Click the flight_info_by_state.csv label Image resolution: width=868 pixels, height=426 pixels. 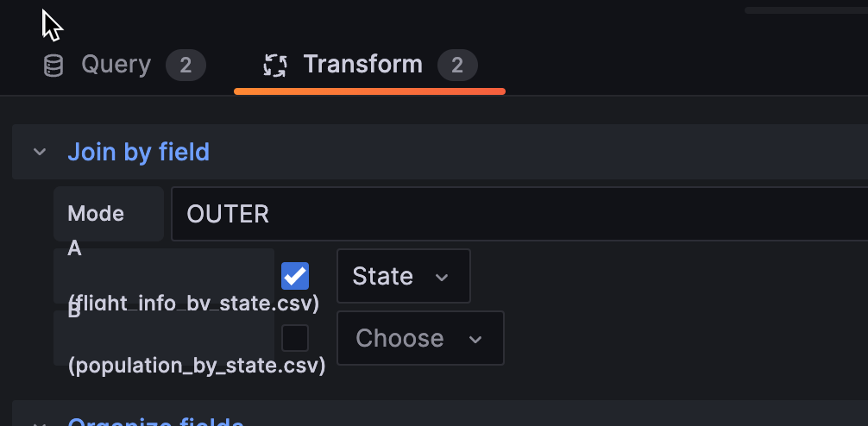point(193,304)
